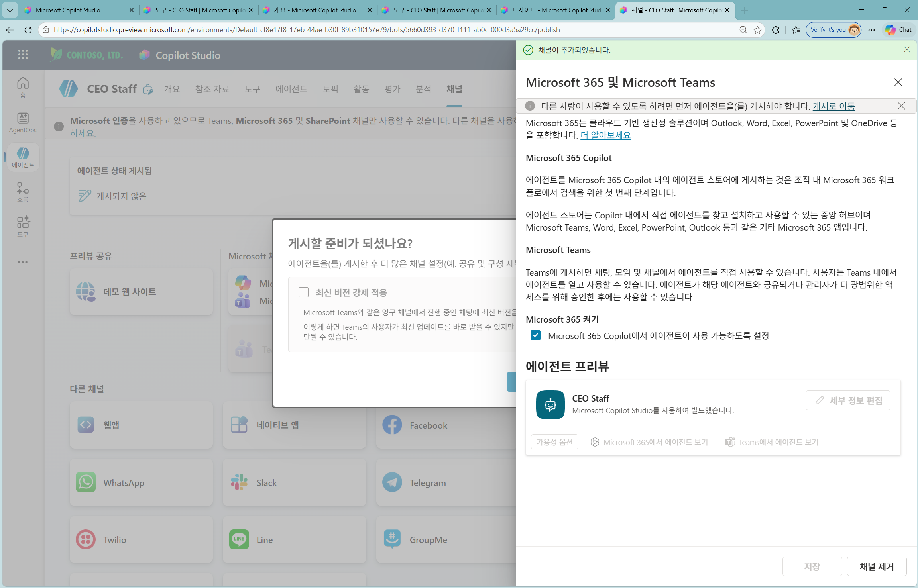Click the sidebar more options ellipsis
The height and width of the screenshot is (588, 918).
coord(23,262)
